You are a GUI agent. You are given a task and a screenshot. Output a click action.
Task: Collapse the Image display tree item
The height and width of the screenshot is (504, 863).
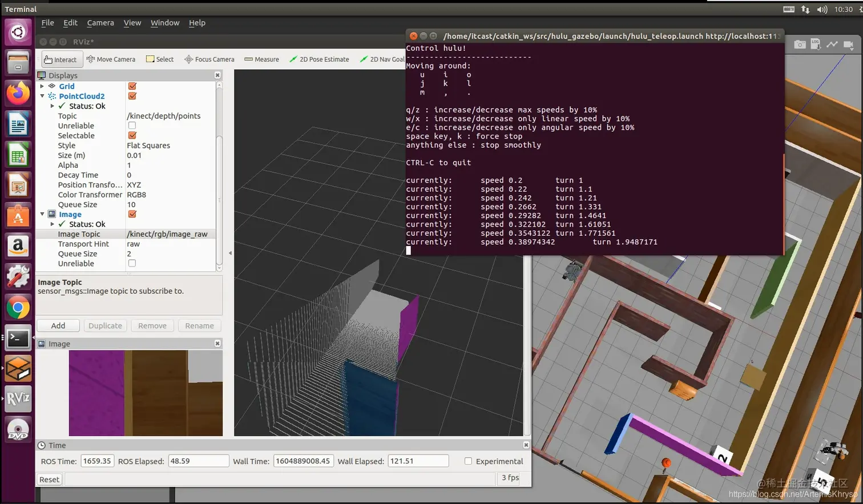[x=42, y=214]
